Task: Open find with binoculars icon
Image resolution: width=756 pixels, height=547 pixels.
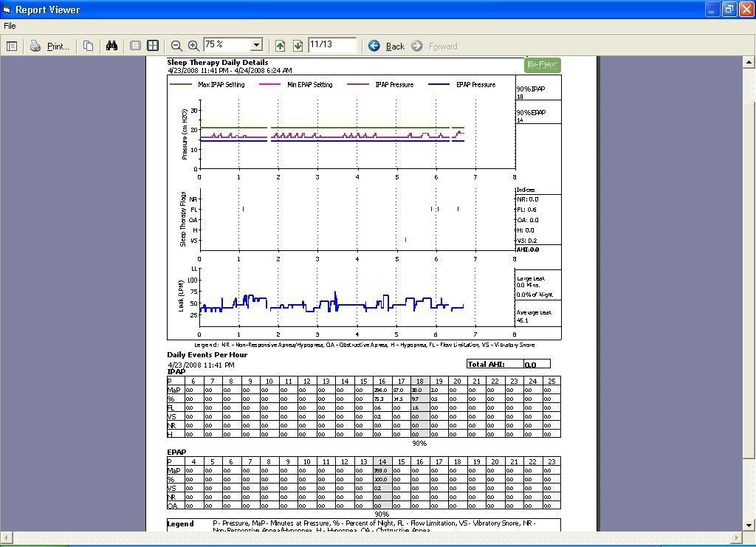Action: tap(112, 46)
